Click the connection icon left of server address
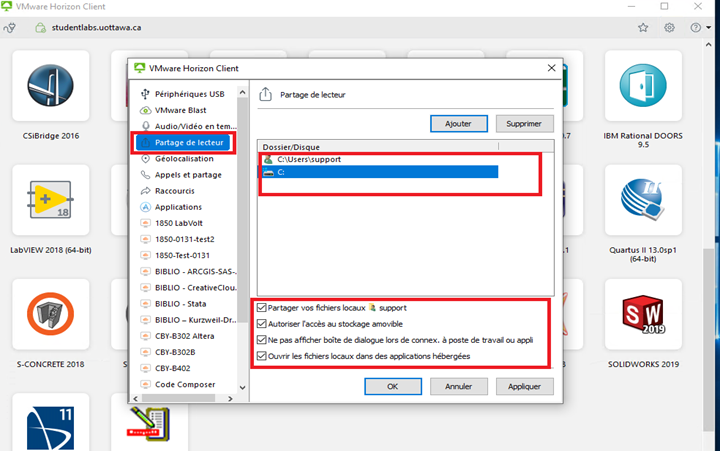The height and width of the screenshot is (451, 720). tap(10, 28)
